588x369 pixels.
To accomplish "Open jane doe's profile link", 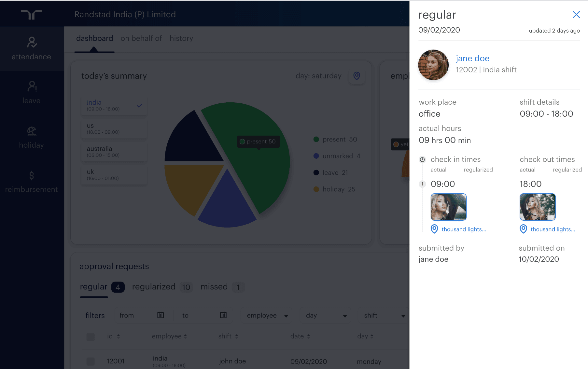I will [x=472, y=58].
